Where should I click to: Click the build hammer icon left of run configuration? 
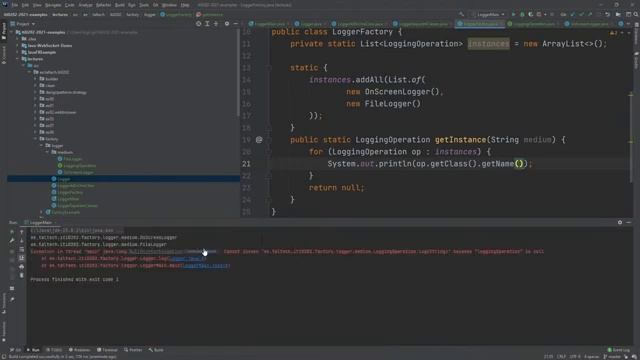461,14
